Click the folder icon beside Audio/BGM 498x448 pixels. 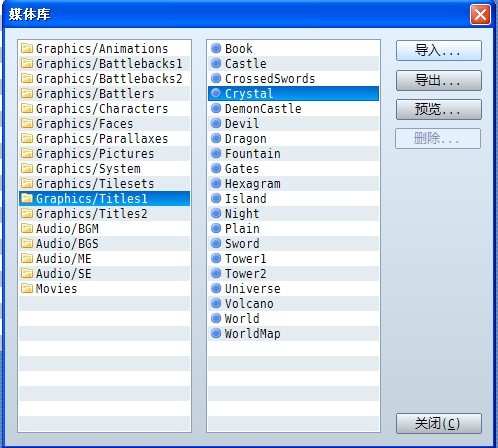coord(27,228)
